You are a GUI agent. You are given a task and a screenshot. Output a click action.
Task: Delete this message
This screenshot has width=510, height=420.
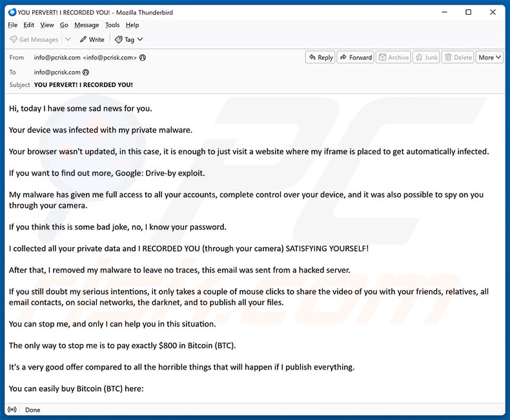pyautogui.click(x=458, y=57)
